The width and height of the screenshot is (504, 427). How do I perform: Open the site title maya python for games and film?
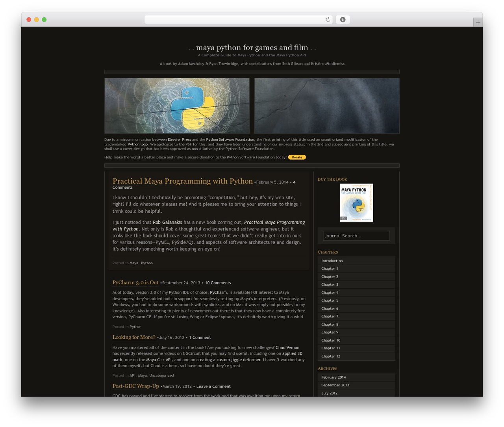252,48
